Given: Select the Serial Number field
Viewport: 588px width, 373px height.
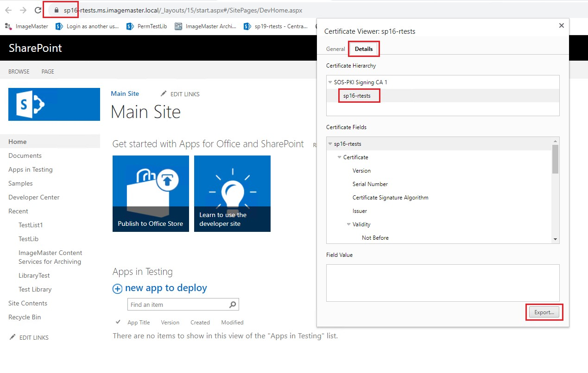Looking at the screenshot, I should (370, 184).
